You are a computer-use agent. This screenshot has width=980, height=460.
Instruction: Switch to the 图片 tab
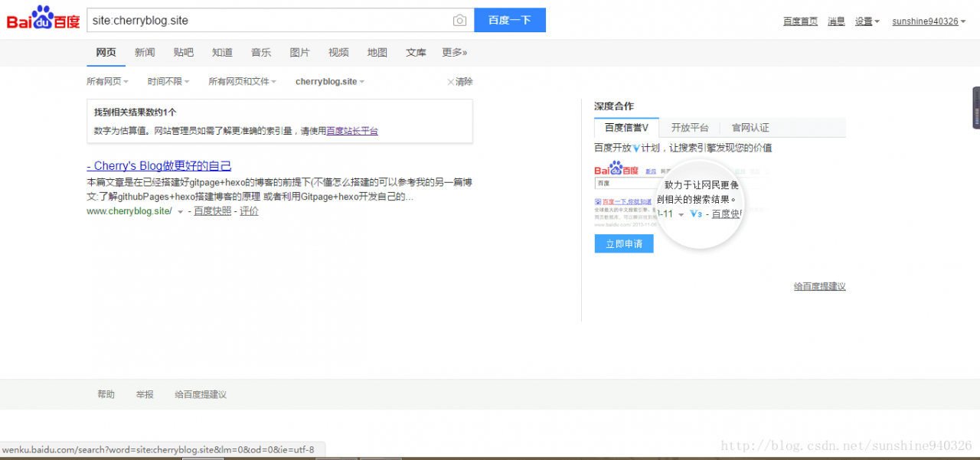300,53
